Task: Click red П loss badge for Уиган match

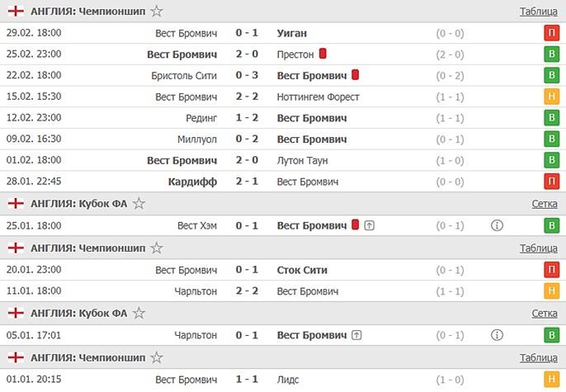Action: click(549, 33)
